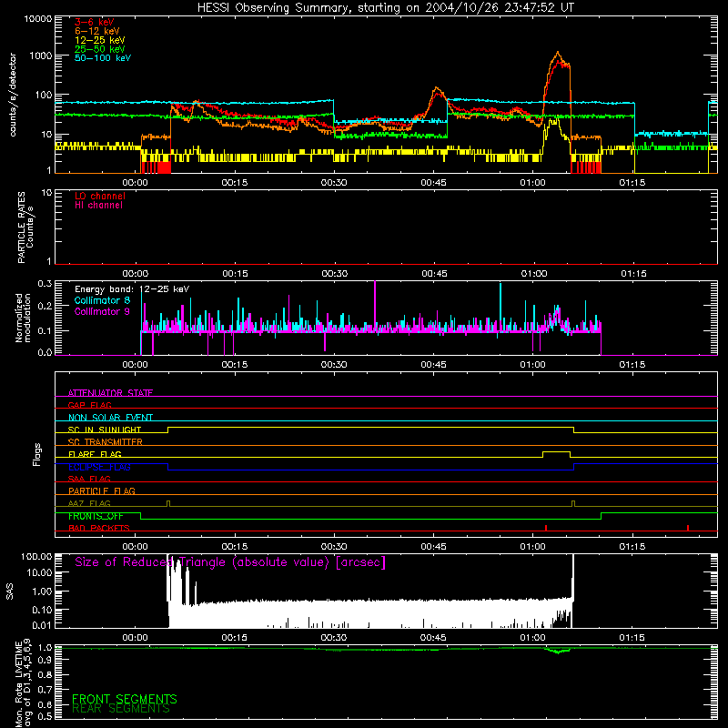Click the Collimator 9 legend label
728x728 pixels.
coord(102,311)
